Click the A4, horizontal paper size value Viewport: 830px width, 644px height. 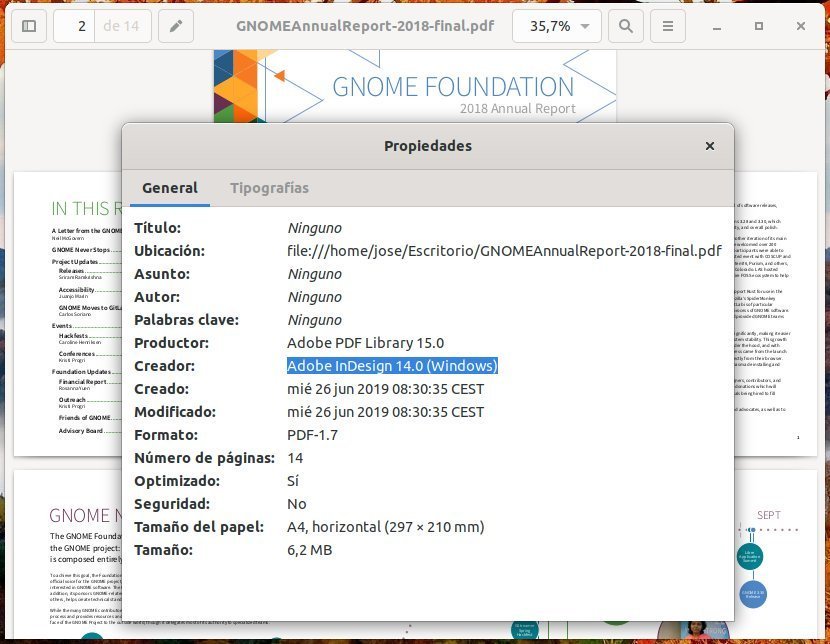coord(385,527)
